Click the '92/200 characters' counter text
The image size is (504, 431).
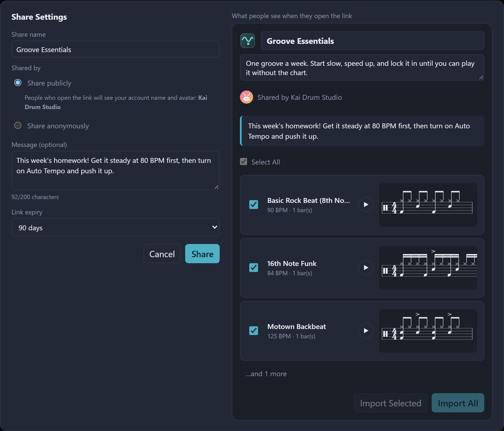click(35, 197)
